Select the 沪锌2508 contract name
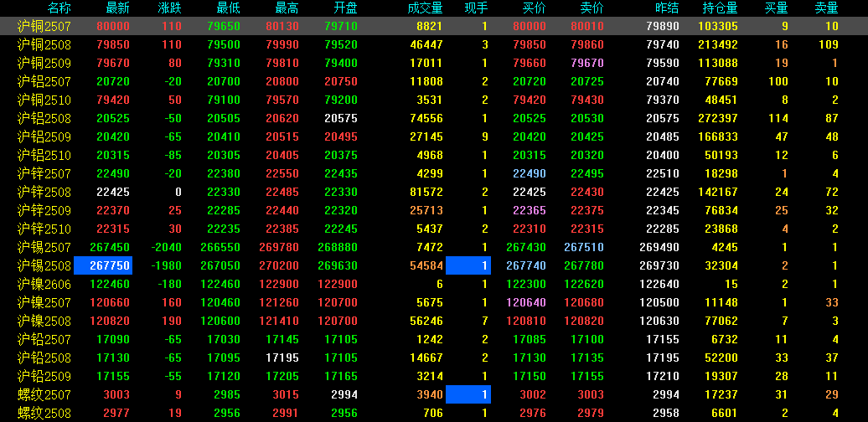The height and width of the screenshot is (422, 868). (x=44, y=192)
